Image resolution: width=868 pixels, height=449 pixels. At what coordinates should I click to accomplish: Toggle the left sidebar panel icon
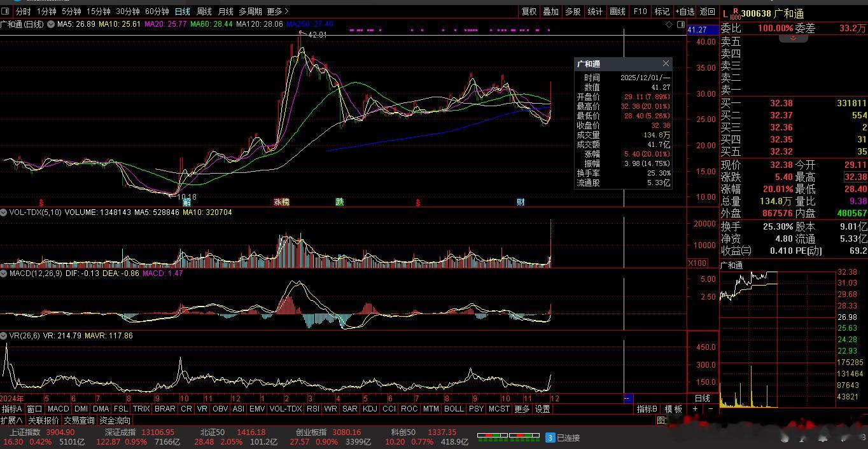click(x=5, y=11)
